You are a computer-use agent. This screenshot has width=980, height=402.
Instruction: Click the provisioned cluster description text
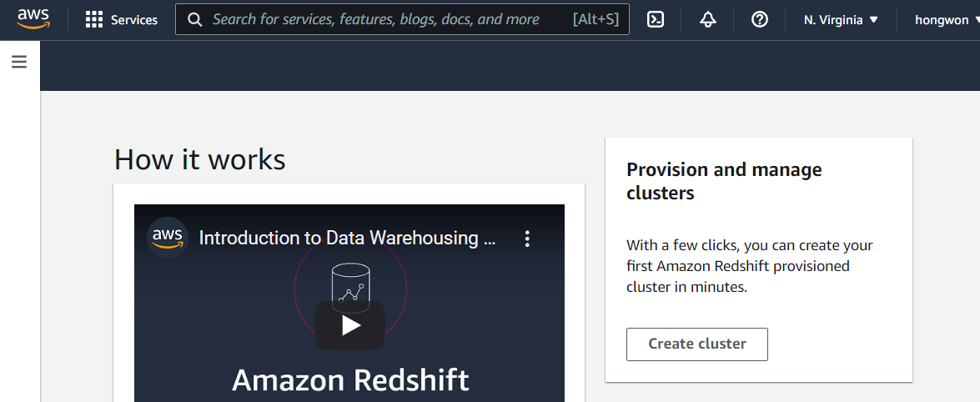(749, 266)
